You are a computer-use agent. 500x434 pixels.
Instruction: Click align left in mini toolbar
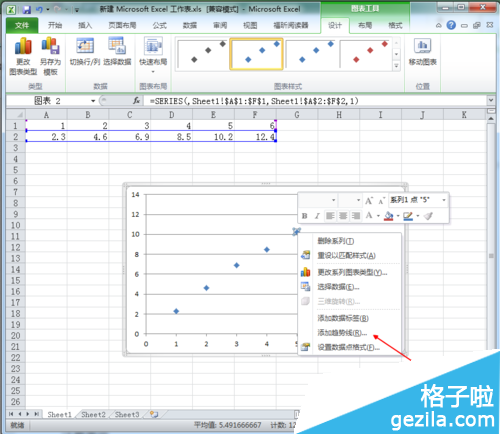[330, 216]
